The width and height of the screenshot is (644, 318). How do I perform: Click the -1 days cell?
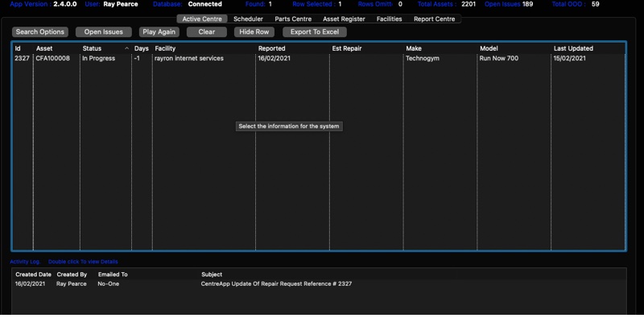[x=137, y=58]
